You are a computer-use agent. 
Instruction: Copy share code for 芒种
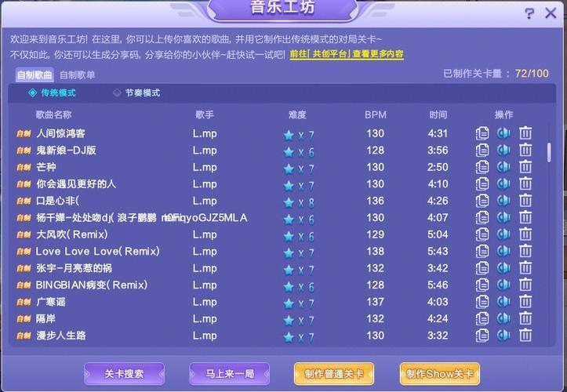coord(482,167)
